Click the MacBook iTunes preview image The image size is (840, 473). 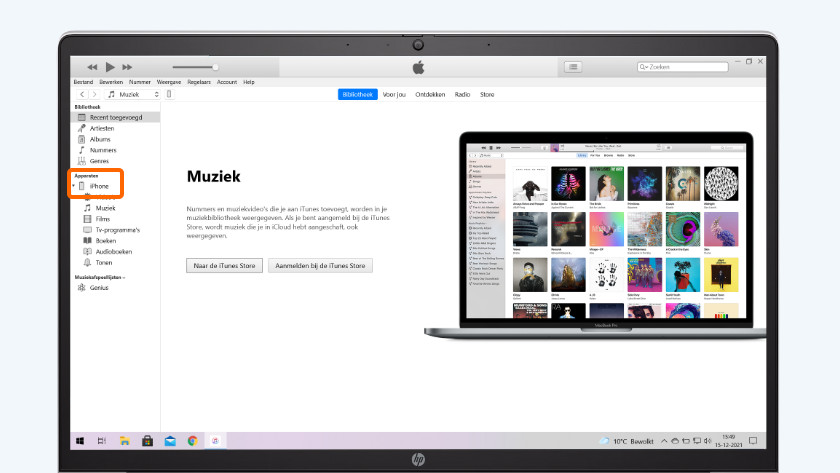point(595,235)
